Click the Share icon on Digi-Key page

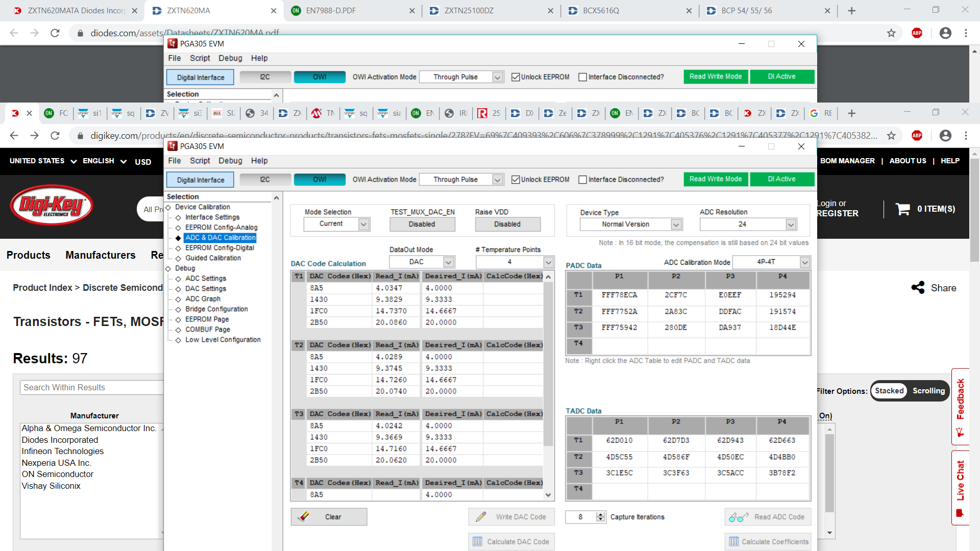tap(918, 288)
